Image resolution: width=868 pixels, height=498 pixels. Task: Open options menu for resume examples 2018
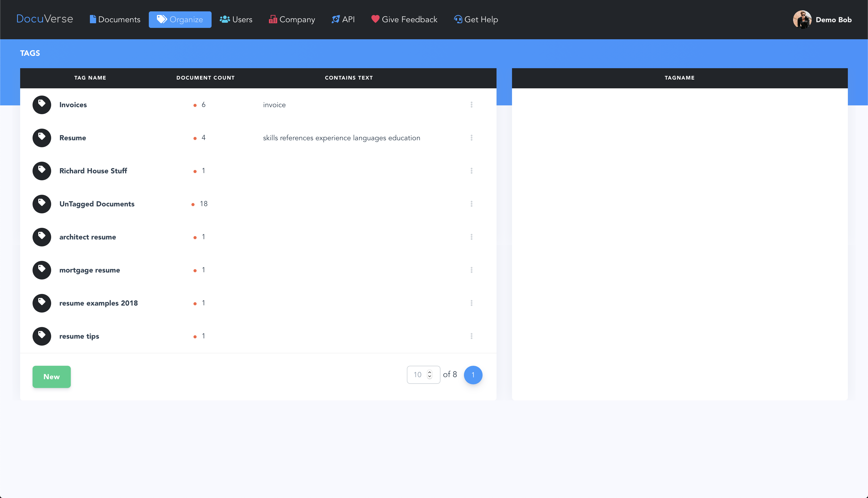tap(471, 303)
